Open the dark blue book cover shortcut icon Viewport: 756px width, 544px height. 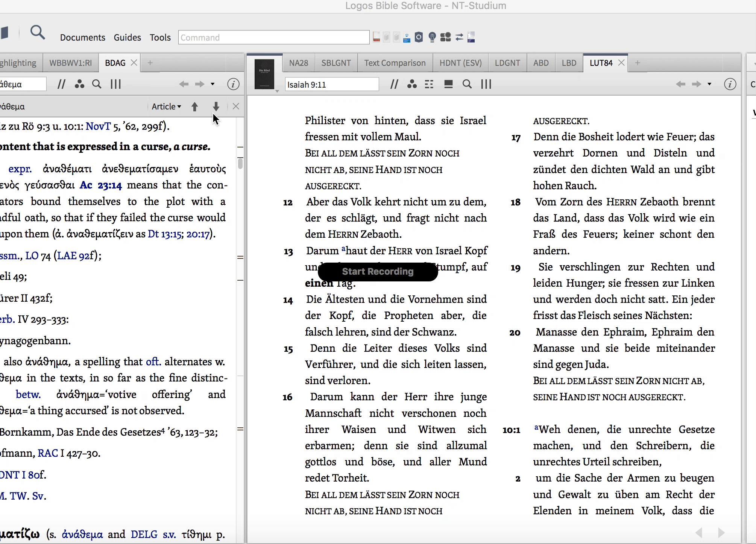pyautogui.click(x=471, y=37)
